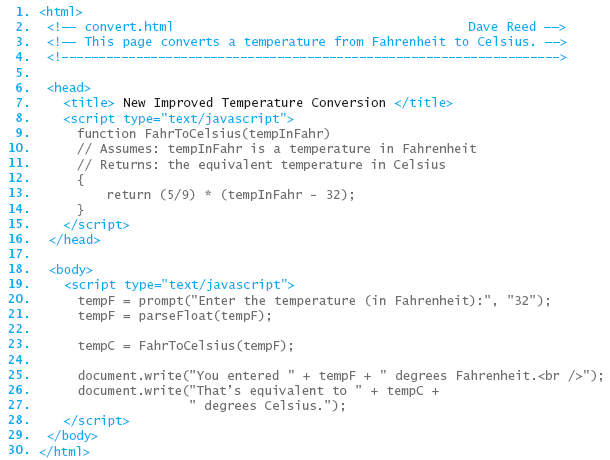Click the Assumes comment on line 10
Screen dimensions: 610x460
(x=277, y=149)
